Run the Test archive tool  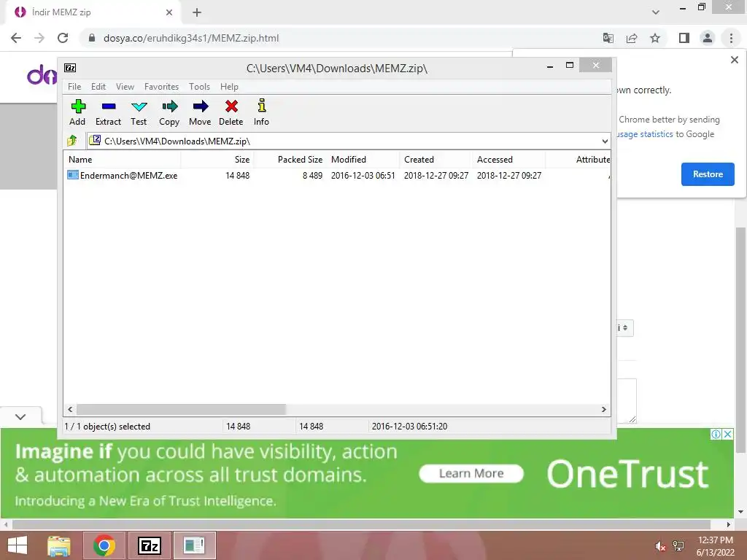[x=139, y=113]
